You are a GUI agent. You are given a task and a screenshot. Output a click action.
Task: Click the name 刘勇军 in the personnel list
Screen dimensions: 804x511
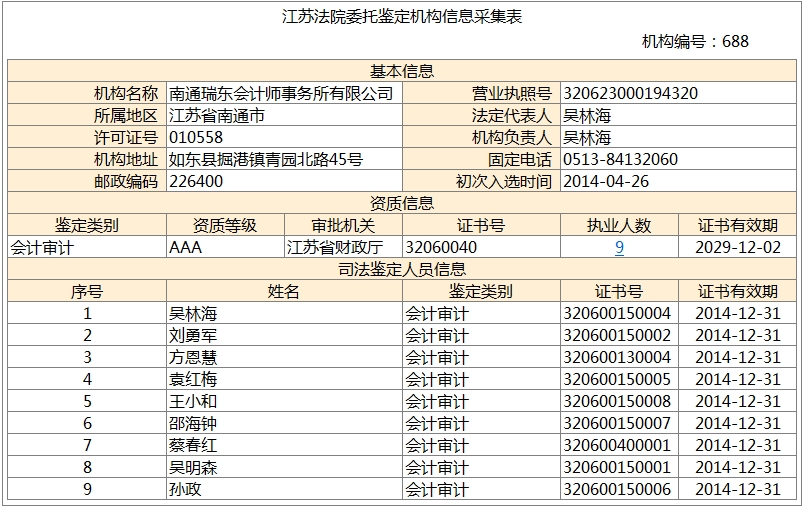point(193,336)
